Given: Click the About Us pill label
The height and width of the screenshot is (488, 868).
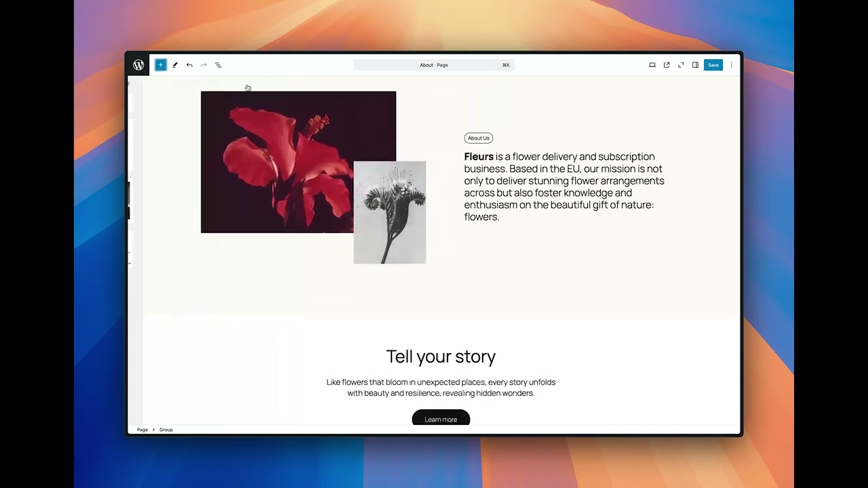Looking at the screenshot, I should coord(479,138).
